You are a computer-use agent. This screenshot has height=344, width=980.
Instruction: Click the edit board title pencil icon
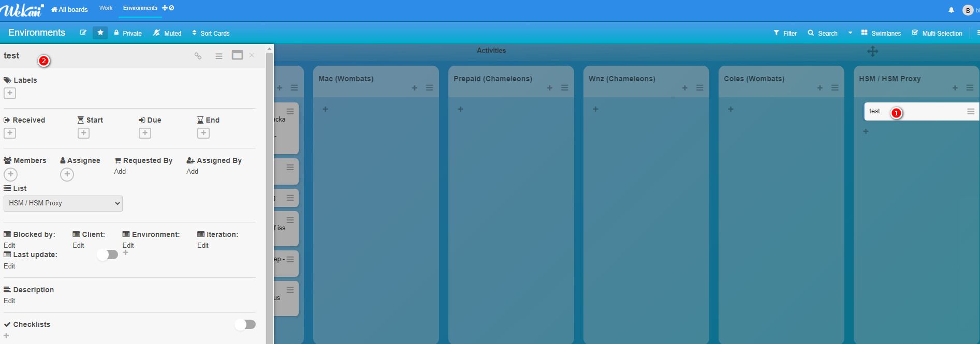tap(83, 33)
